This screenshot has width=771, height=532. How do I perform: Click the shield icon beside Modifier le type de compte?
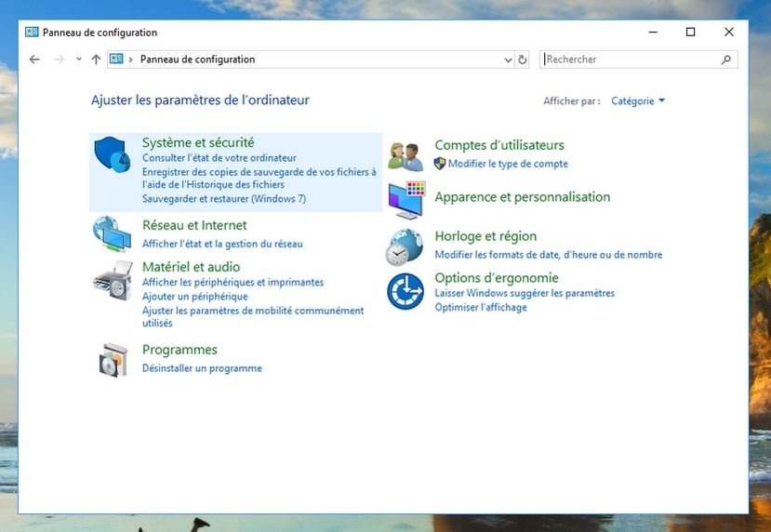tap(440, 164)
